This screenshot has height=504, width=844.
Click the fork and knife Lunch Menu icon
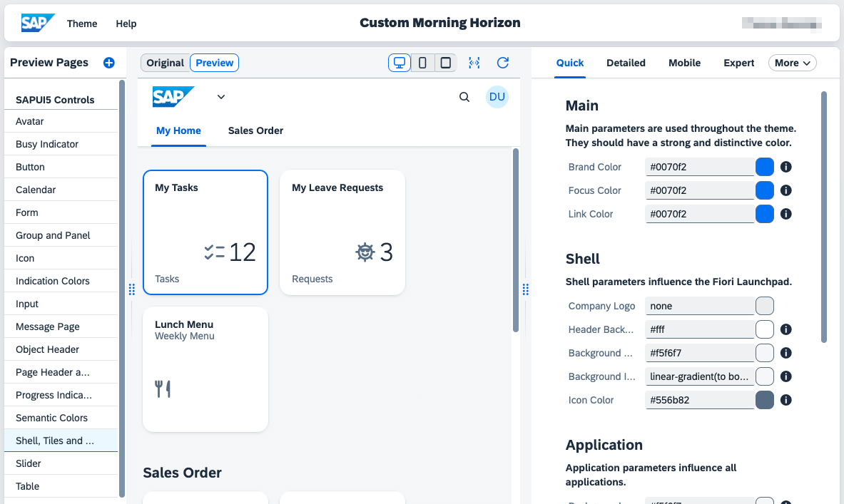pyautogui.click(x=163, y=389)
